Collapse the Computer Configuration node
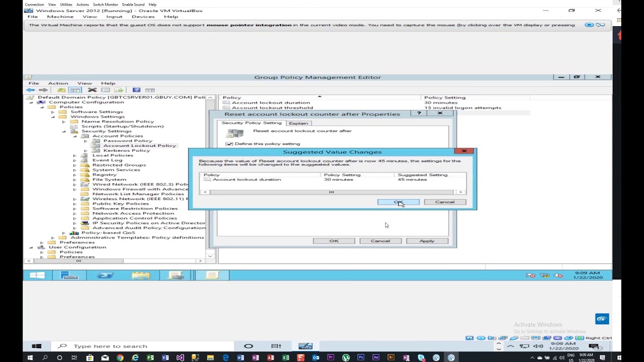644x362 pixels. coord(31,102)
